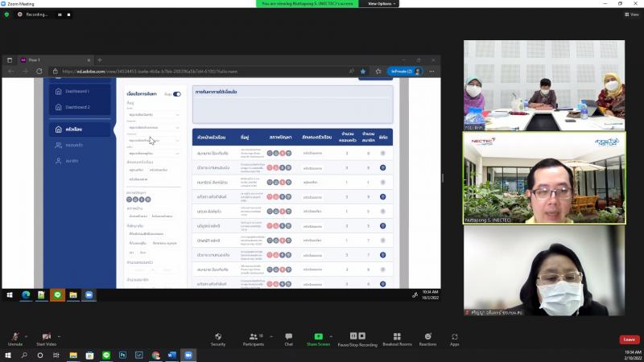
Task: Click the green encryption shield icon at top left
Action: coord(6,14)
